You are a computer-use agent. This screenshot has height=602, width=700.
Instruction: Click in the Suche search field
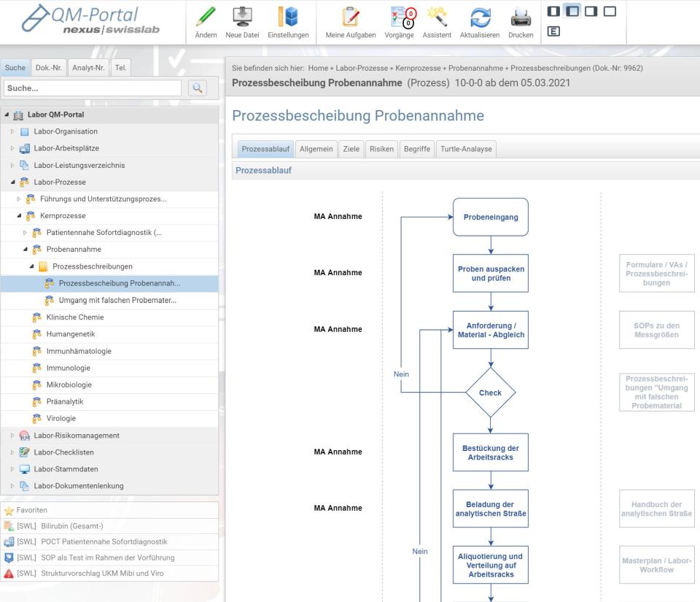coord(91,88)
